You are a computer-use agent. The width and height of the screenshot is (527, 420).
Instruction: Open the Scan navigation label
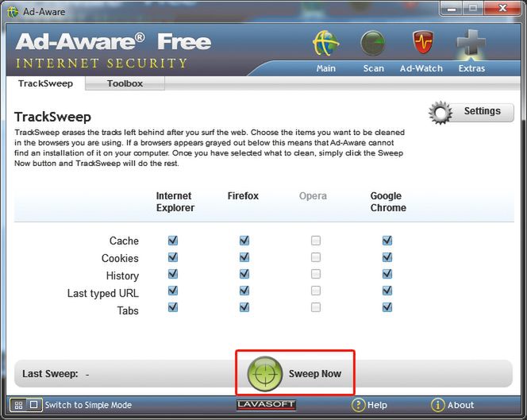(x=373, y=68)
